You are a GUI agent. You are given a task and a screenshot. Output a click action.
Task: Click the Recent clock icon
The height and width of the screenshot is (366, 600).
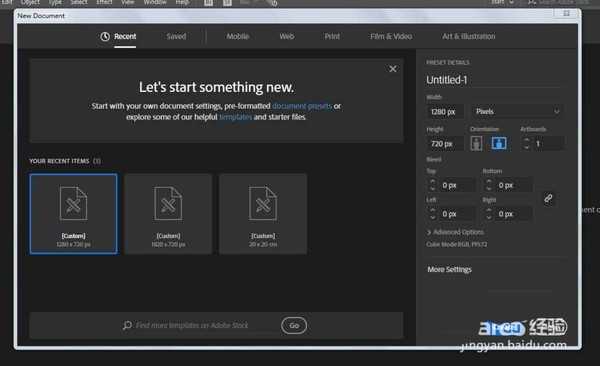click(105, 36)
